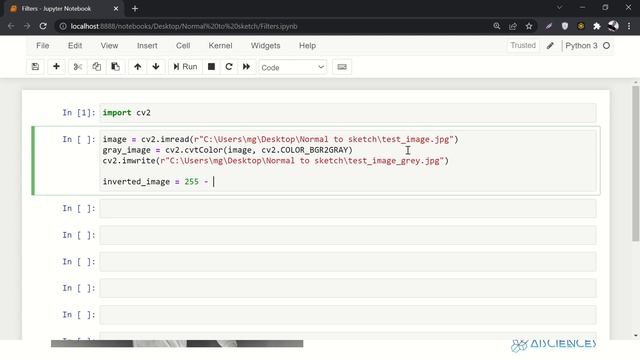
Task: Interrupt the kernel with stop icon
Action: tap(211, 67)
